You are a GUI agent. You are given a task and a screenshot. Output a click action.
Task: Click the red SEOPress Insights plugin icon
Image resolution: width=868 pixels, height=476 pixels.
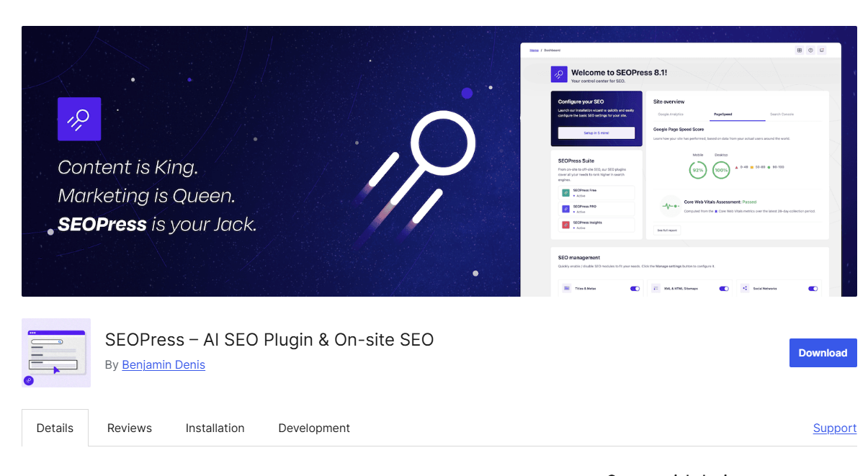566,225
